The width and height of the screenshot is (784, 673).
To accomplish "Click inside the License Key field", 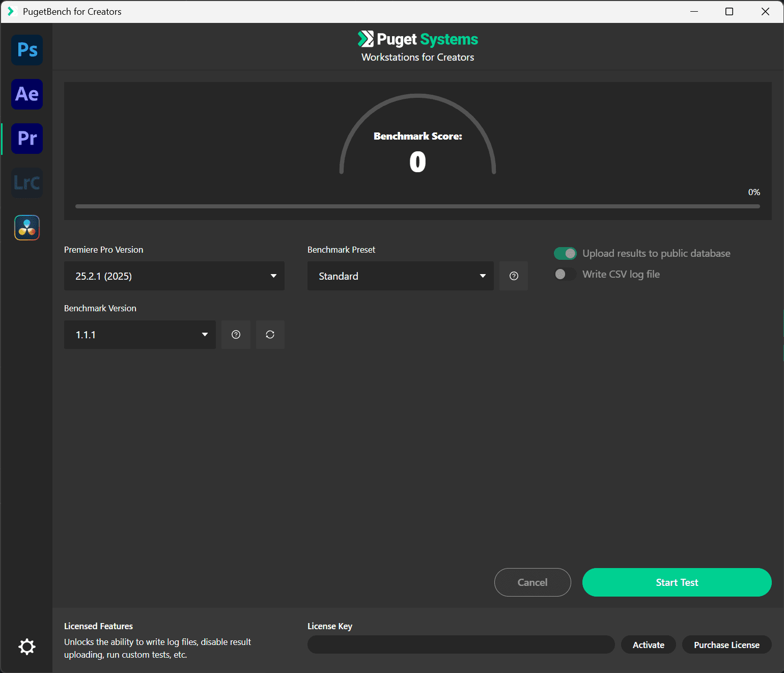I will tap(461, 644).
